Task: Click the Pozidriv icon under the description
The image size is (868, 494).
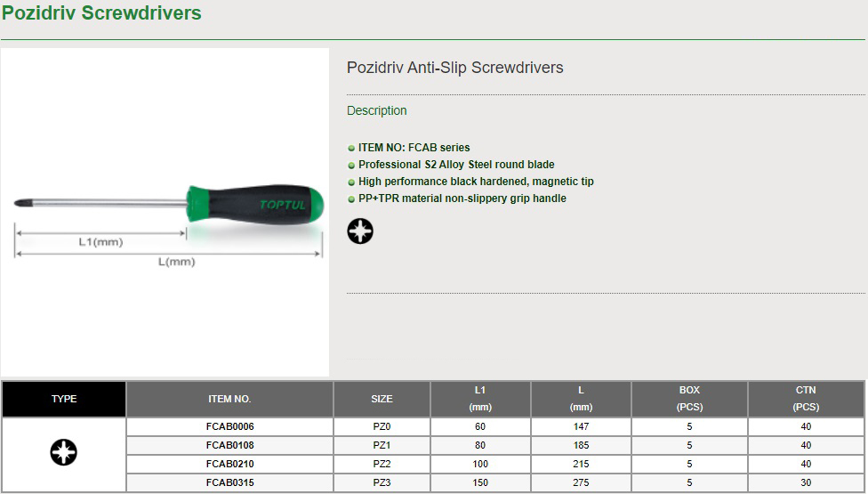Action: coord(360,231)
